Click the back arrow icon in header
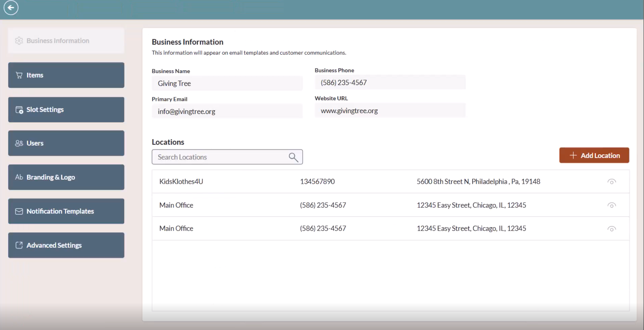The height and width of the screenshot is (330, 644). tap(11, 7)
